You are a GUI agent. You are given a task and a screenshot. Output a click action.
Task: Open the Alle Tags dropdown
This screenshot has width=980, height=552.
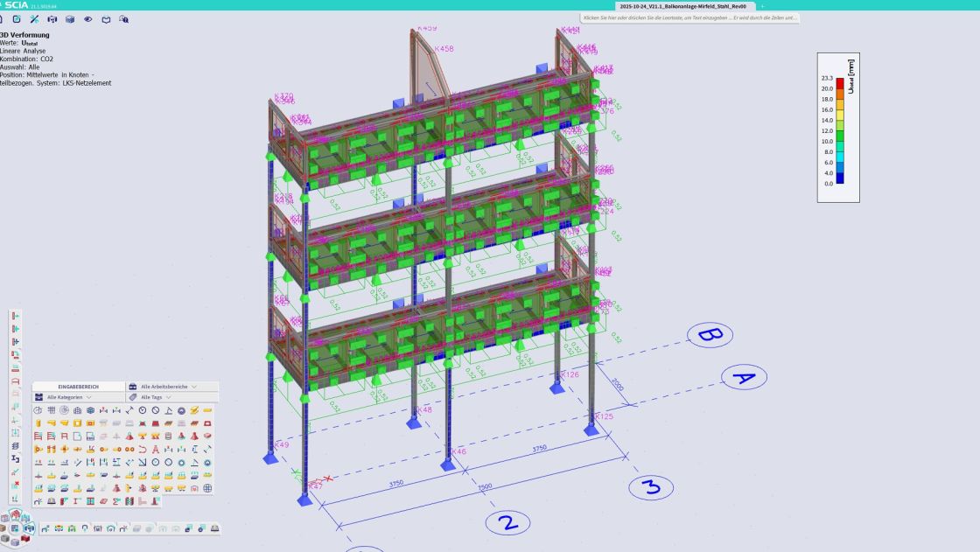coord(155,397)
